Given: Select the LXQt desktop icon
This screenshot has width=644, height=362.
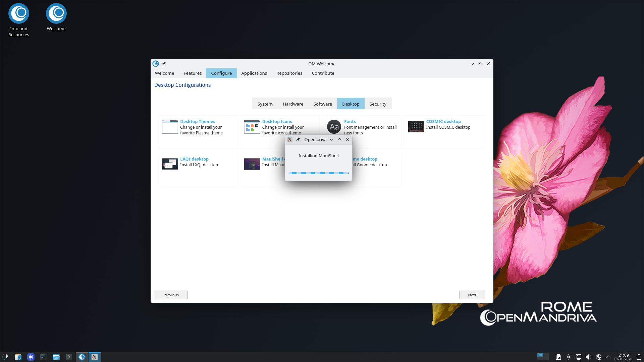Looking at the screenshot, I should tap(170, 164).
